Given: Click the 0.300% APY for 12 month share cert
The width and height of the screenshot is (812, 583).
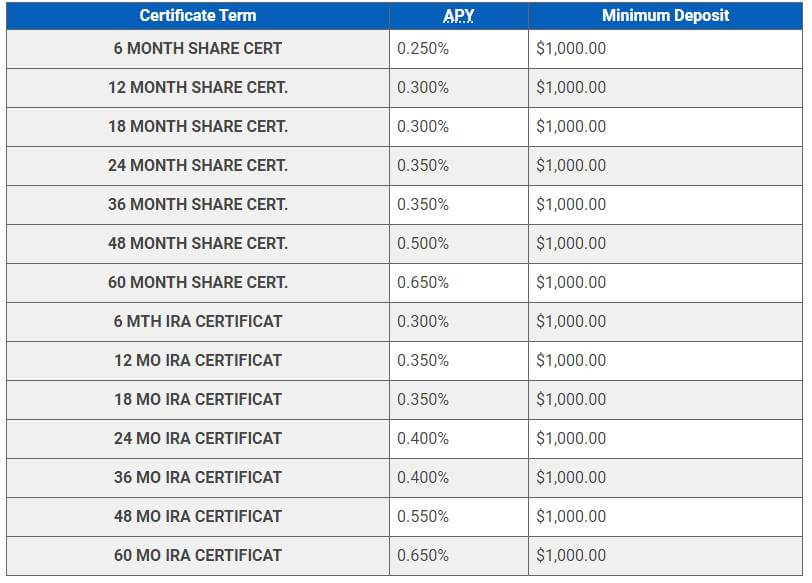Looking at the screenshot, I should click(423, 87).
